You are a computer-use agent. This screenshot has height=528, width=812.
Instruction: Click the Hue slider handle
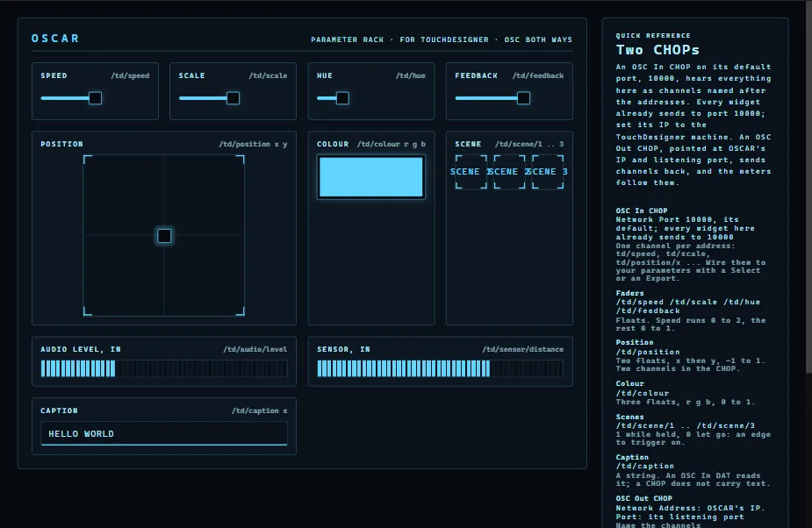click(x=342, y=98)
